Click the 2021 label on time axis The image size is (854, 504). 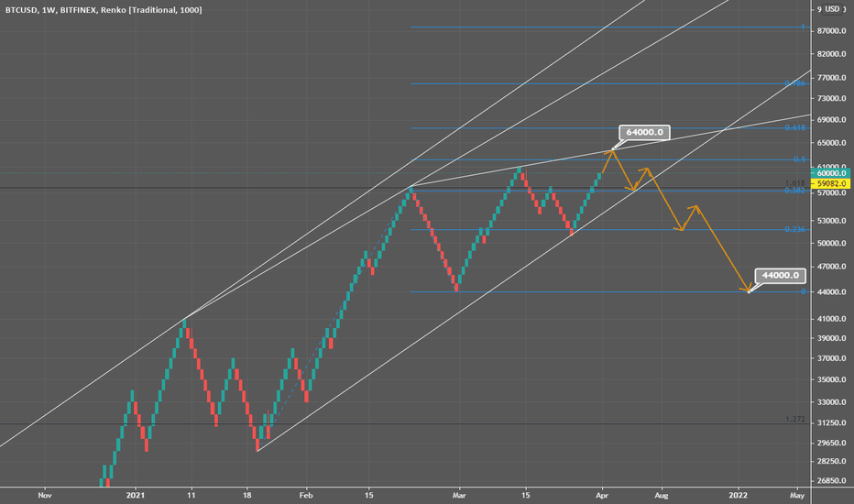click(135, 495)
